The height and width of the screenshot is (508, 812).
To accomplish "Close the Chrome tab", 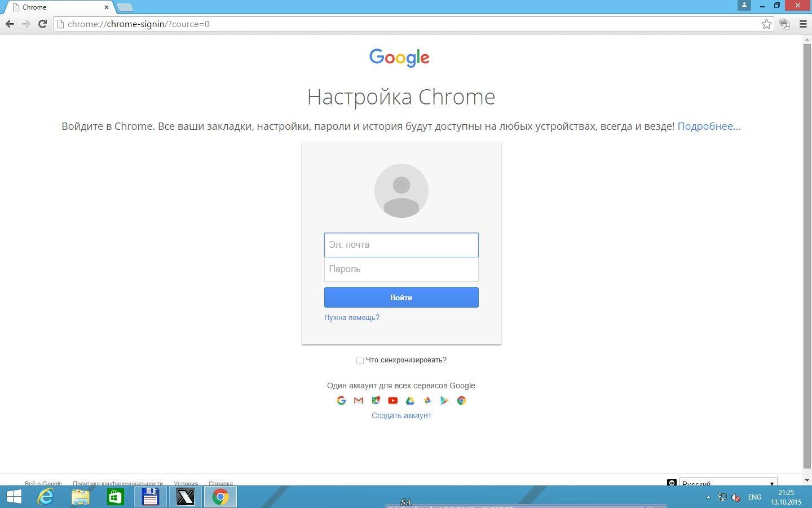I will pos(107,7).
